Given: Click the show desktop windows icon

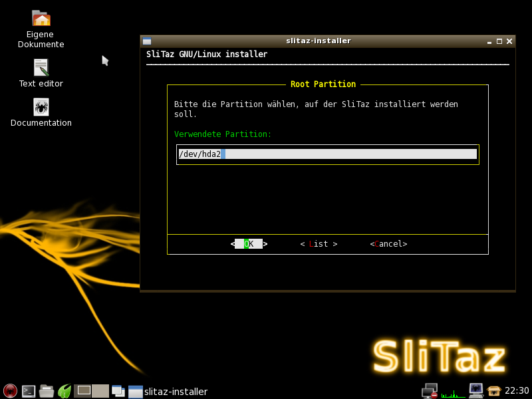Looking at the screenshot, I should (x=118, y=391).
